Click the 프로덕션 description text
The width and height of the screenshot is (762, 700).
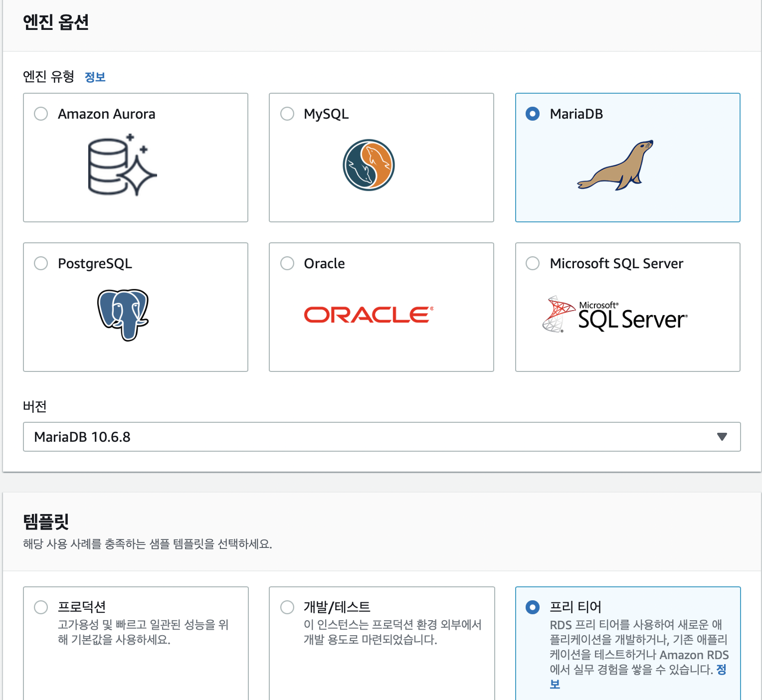pyautogui.click(x=143, y=632)
